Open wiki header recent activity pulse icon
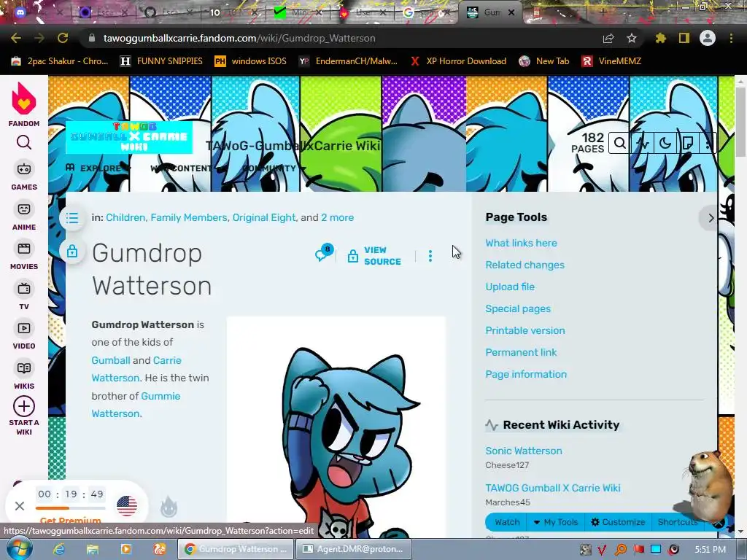The width and height of the screenshot is (747, 560). [x=643, y=143]
